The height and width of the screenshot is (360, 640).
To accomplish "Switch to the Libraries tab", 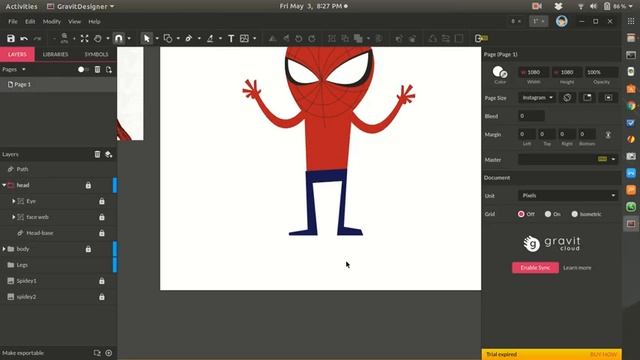I will pos(56,54).
